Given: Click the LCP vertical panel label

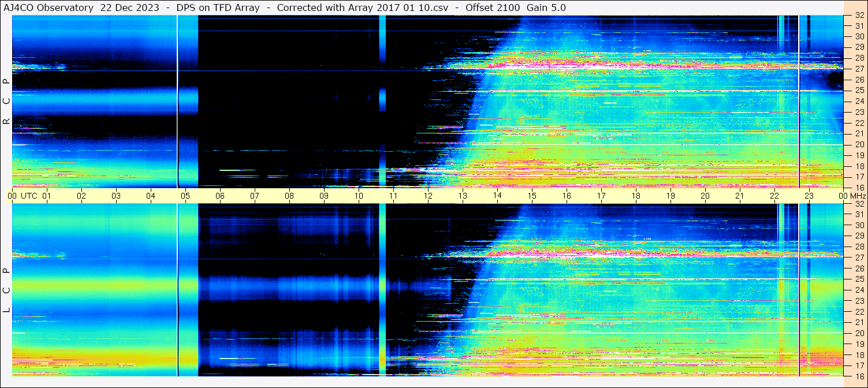Looking at the screenshot, I should tap(6, 290).
